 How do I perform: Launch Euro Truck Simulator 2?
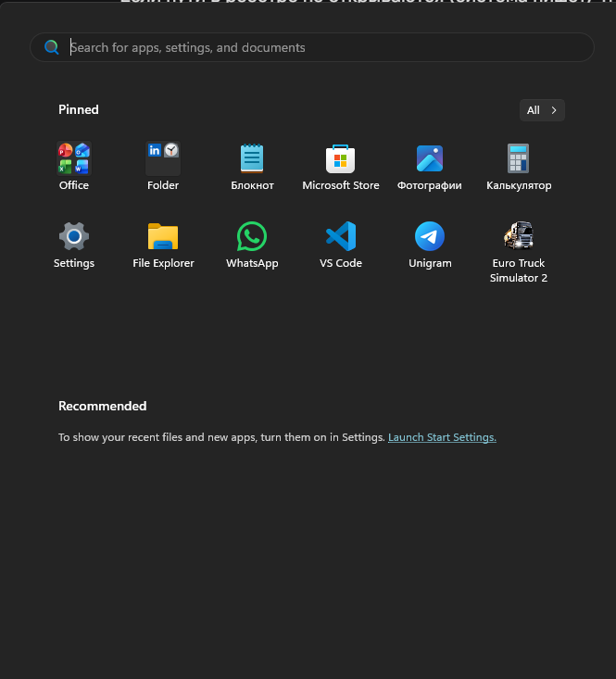[x=519, y=252]
